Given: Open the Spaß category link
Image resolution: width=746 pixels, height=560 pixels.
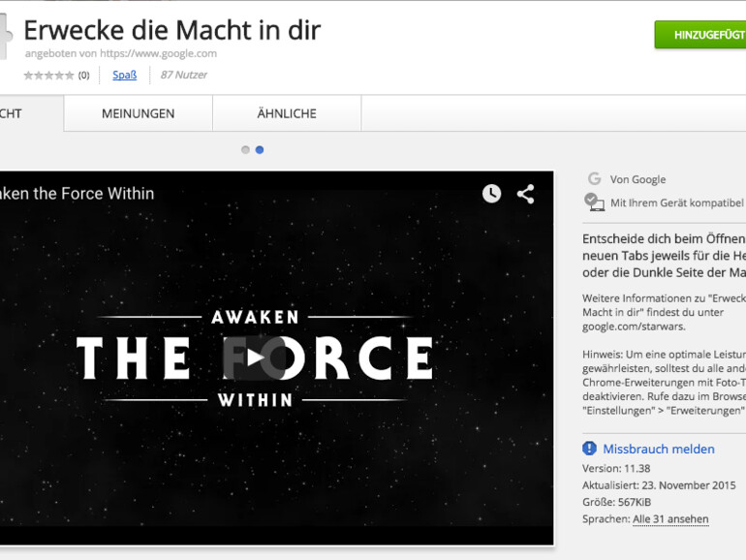Looking at the screenshot, I should [125, 75].
